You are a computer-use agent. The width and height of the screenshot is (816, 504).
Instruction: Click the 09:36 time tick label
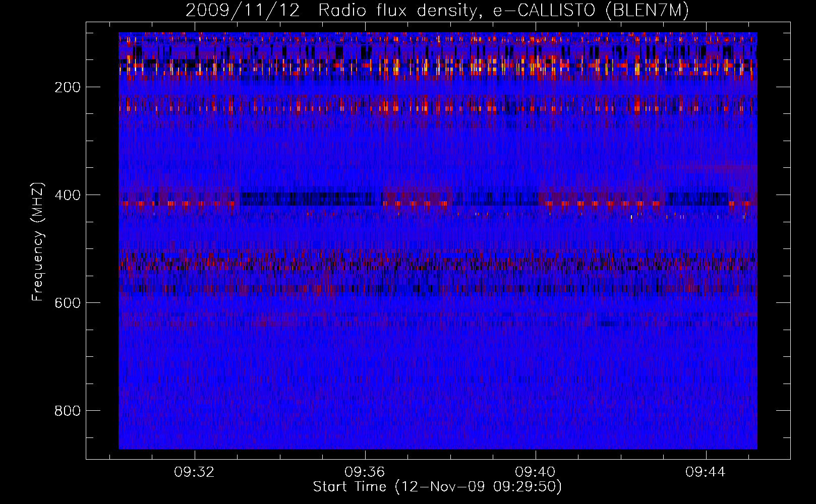[365, 472]
